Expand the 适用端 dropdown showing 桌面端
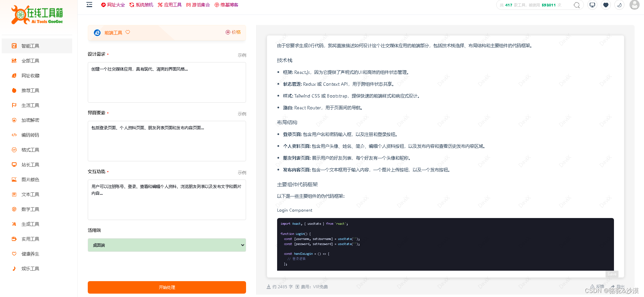Image resolution: width=644 pixels, height=297 pixels. [167, 245]
